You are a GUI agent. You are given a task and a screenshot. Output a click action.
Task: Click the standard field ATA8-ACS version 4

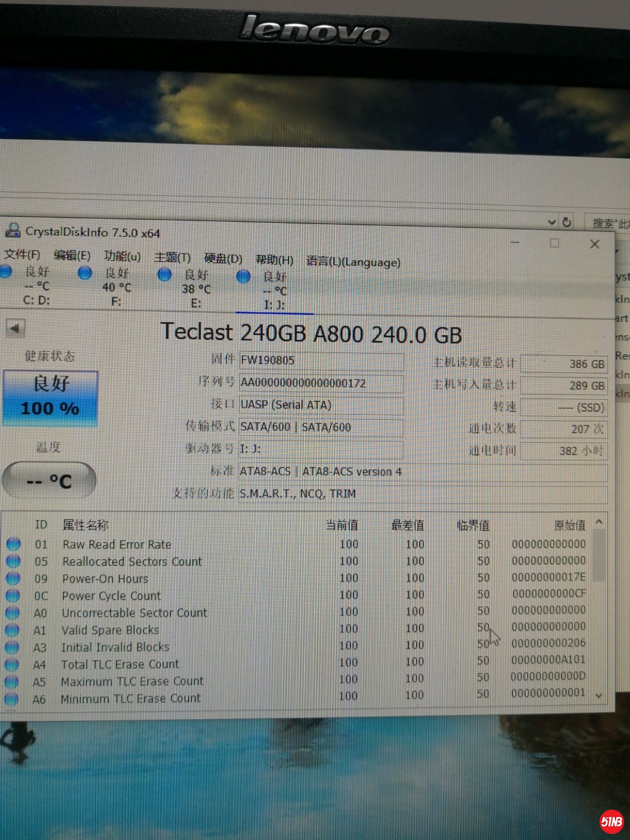423,472
